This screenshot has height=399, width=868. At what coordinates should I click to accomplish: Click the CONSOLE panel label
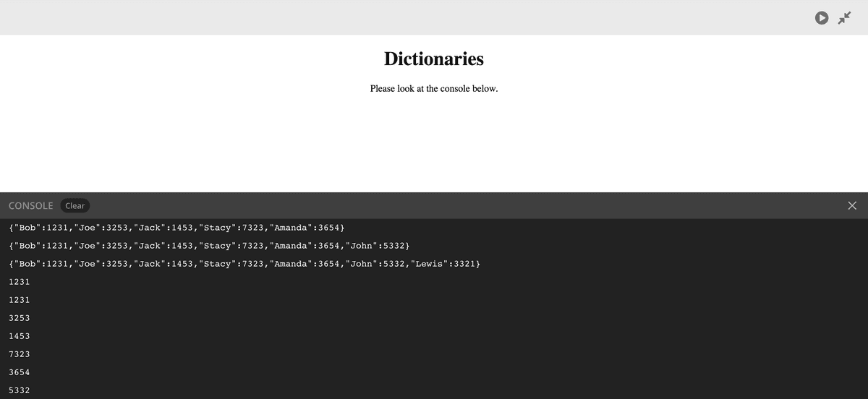coord(30,206)
